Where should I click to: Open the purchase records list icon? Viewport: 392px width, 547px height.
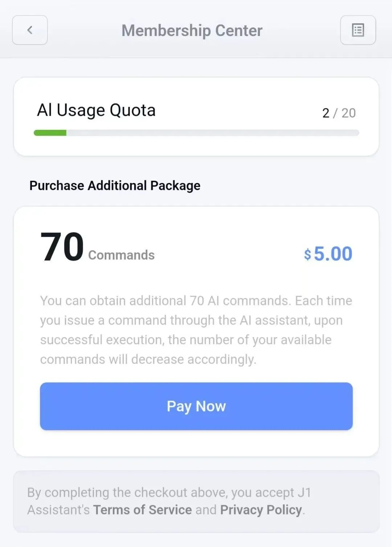[x=358, y=30]
